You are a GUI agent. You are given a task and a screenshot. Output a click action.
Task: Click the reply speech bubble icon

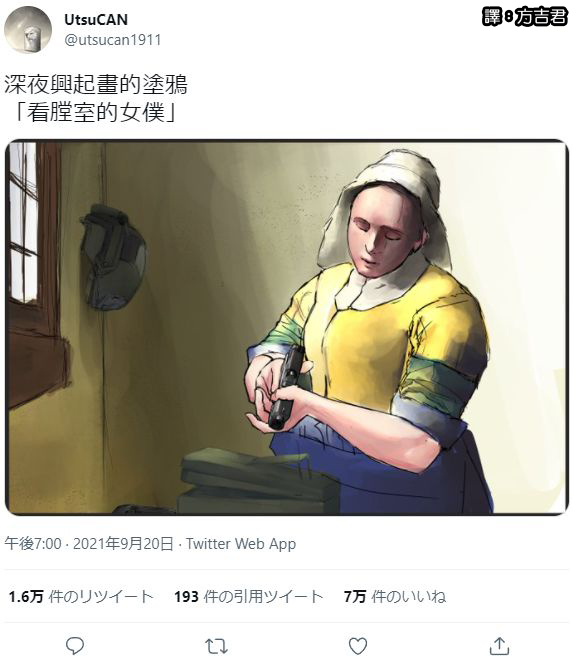(x=75, y=645)
